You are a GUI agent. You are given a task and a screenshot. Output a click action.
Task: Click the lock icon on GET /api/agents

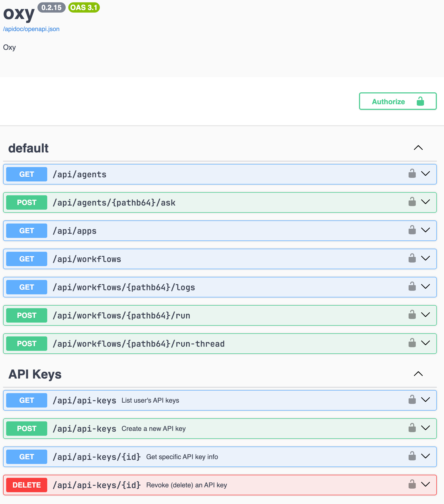[412, 173]
